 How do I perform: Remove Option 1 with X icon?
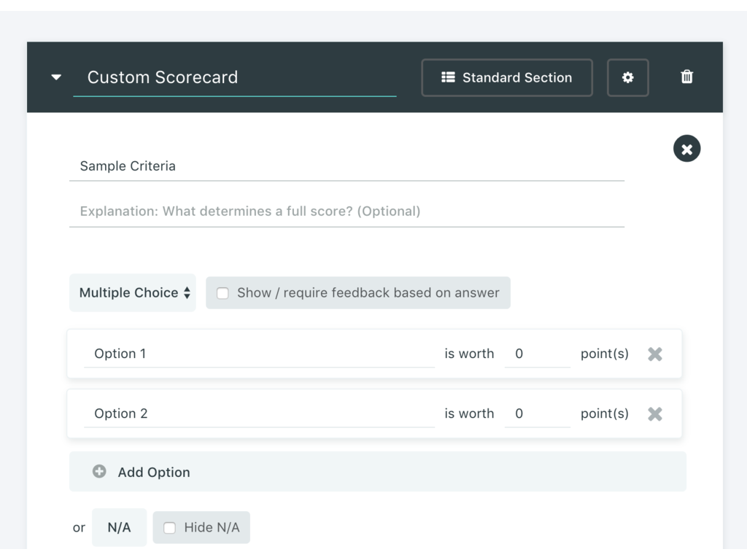click(x=655, y=354)
